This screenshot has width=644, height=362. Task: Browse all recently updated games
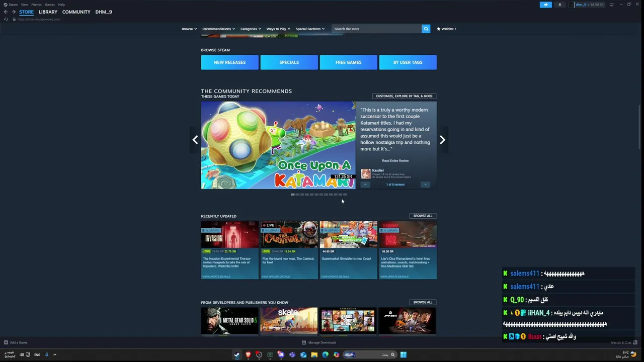point(423,216)
